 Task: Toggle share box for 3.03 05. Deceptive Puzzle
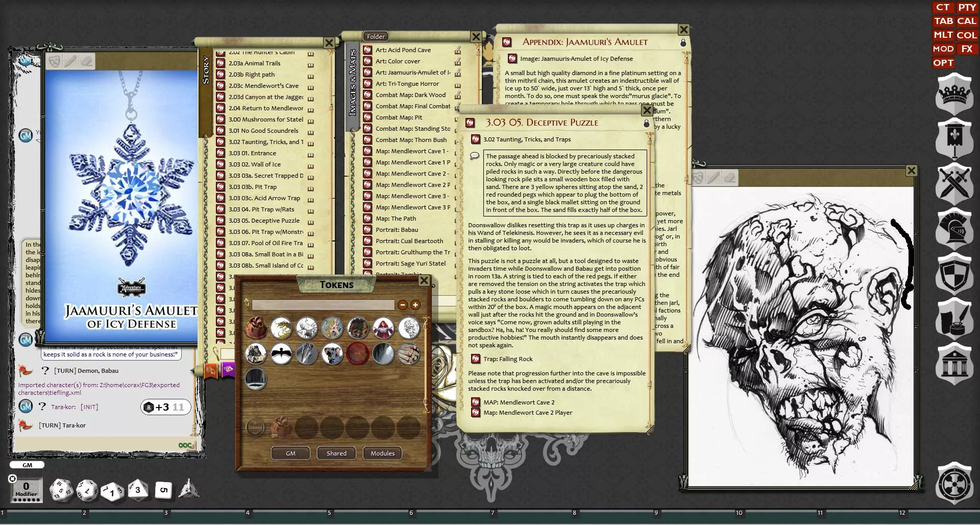310,222
